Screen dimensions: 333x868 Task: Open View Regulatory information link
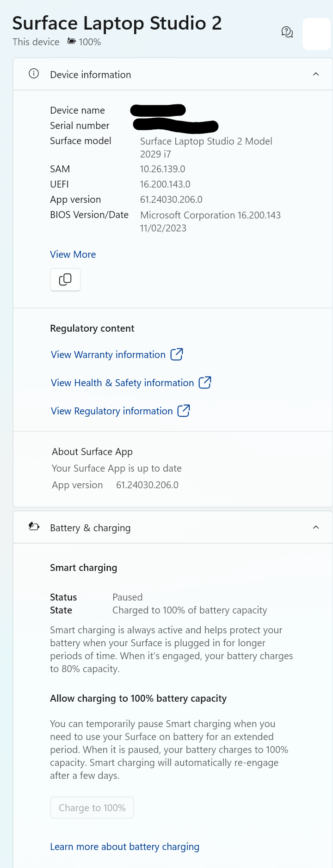pyautogui.click(x=112, y=411)
